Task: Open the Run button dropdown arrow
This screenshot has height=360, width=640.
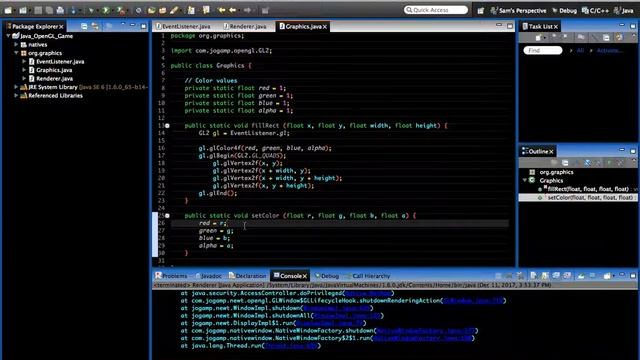Action: tap(113, 10)
